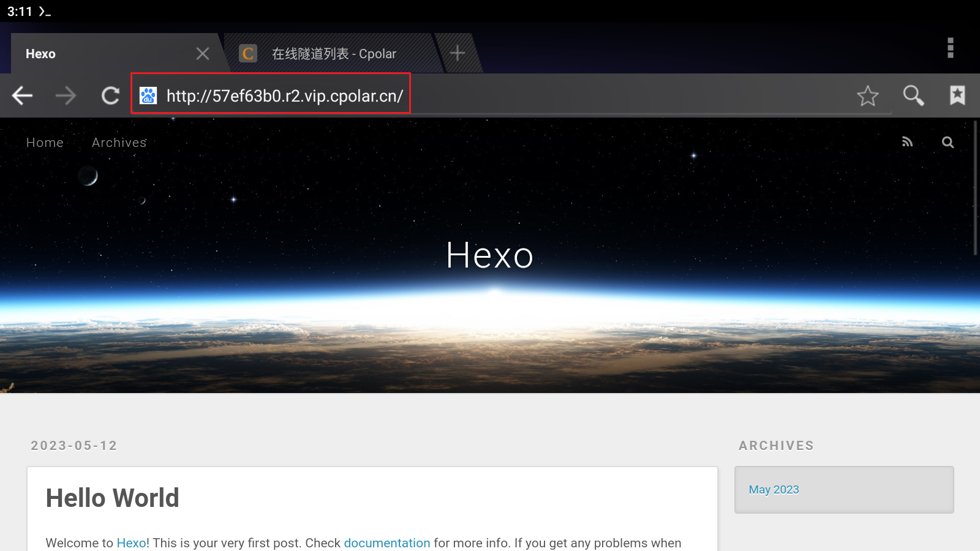The image size is (980, 551).
Task: Go back using the browser back arrow
Action: [x=23, y=96]
